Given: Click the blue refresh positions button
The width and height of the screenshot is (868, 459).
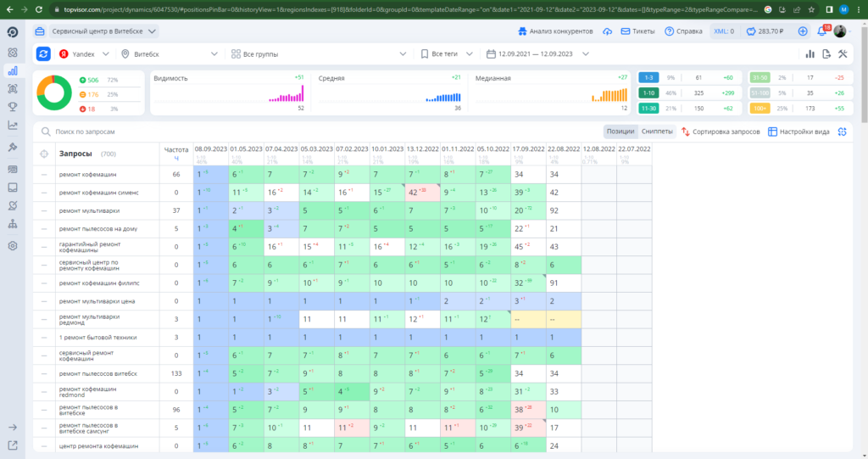Looking at the screenshot, I should coord(43,53).
